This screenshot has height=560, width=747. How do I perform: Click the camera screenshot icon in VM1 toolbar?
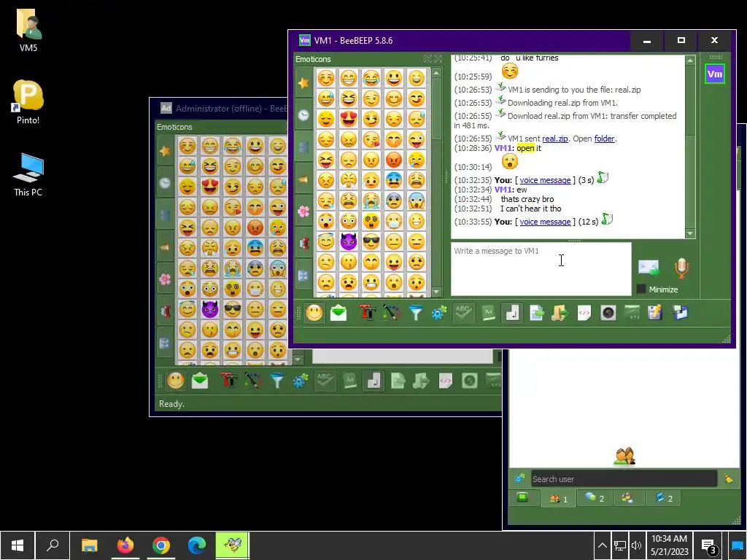(x=608, y=313)
